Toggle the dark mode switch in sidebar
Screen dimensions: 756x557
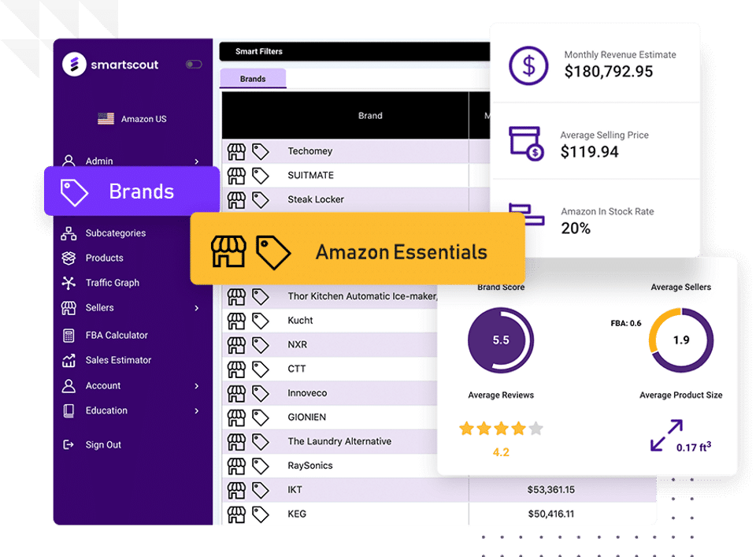(x=194, y=64)
